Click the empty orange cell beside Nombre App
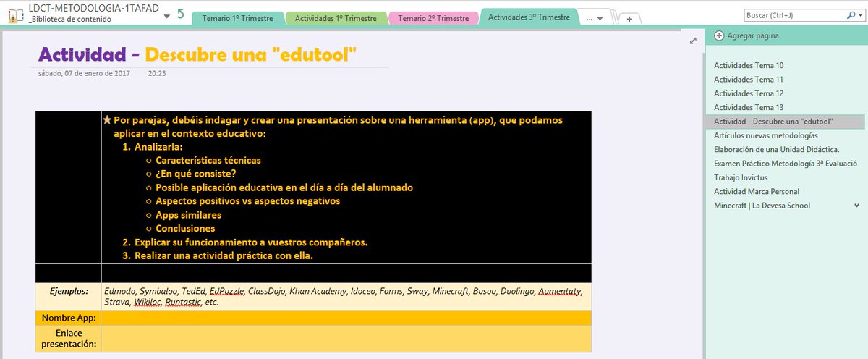868x359 pixels. click(346, 318)
